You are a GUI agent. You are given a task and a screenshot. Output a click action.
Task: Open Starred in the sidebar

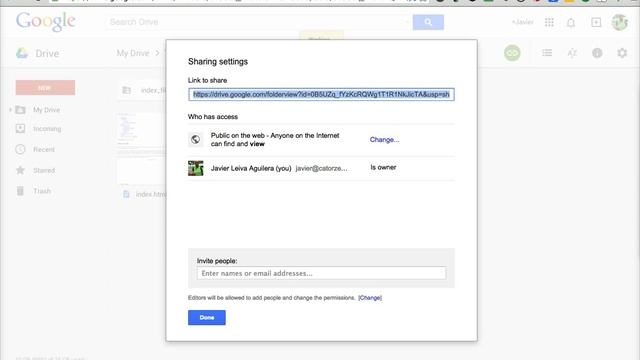click(x=44, y=171)
